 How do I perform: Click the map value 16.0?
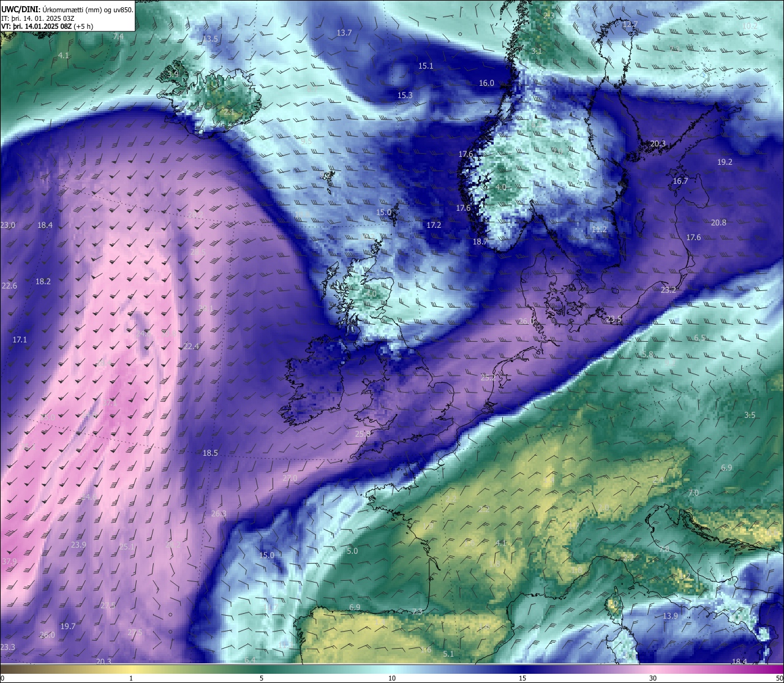(486, 83)
